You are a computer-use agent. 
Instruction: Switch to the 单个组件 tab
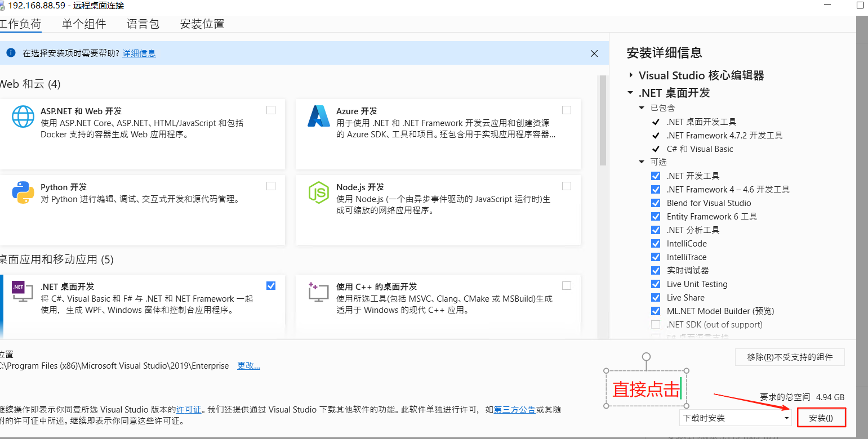click(84, 24)
